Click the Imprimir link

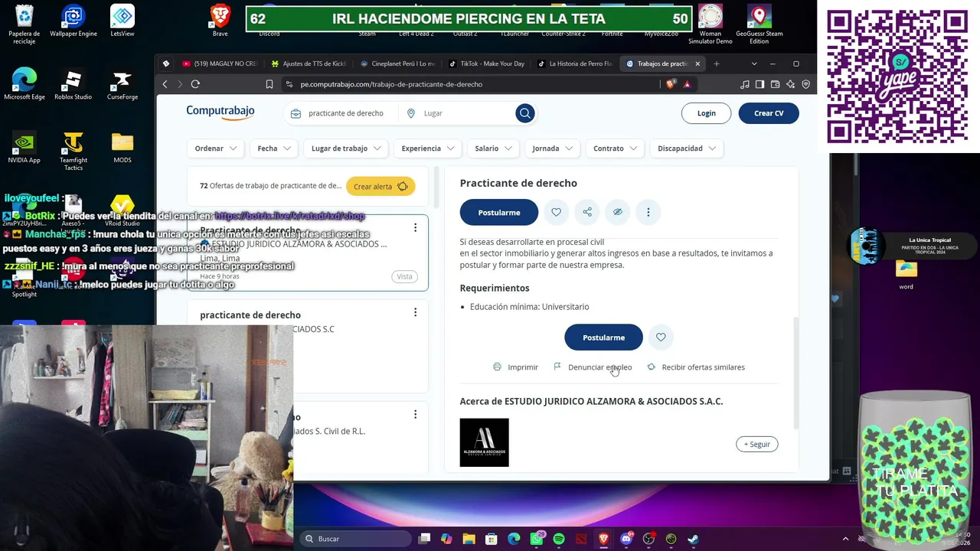[x=515, y=367]
